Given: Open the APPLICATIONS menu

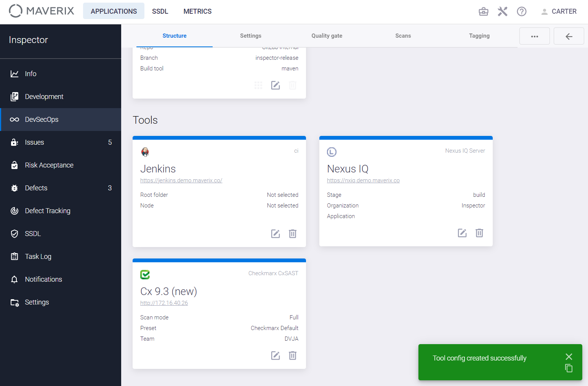Looking at the screenshot, I should (x=114, y=11).
